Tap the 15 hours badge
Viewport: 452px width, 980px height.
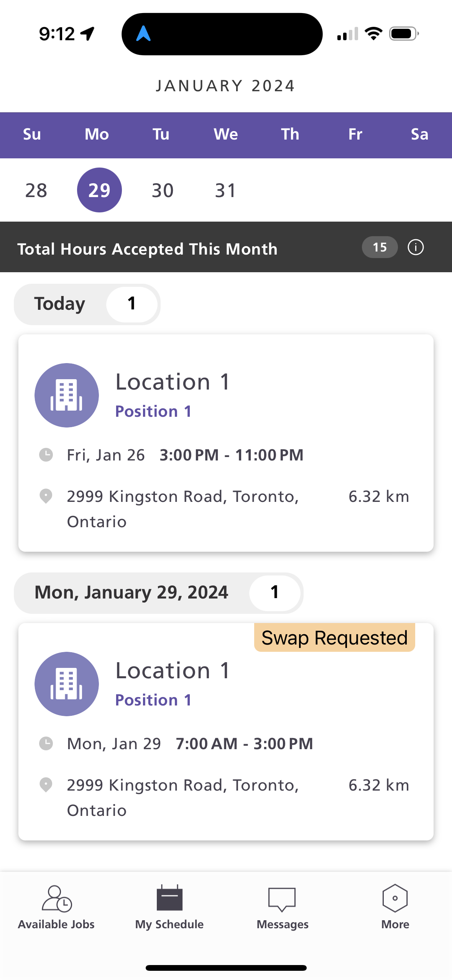click(380, 247)
